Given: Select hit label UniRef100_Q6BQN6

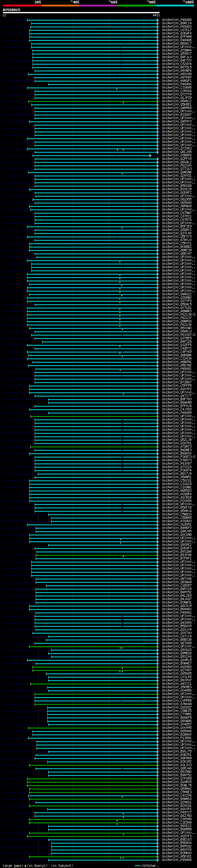Looking at the screenshot, I should tap(177, 355).
